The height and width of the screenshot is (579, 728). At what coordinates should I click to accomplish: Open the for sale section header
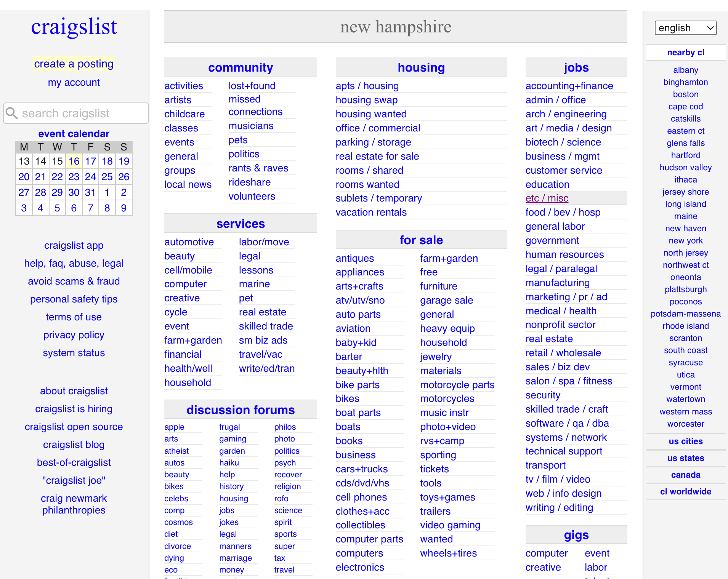pos(421,240)
